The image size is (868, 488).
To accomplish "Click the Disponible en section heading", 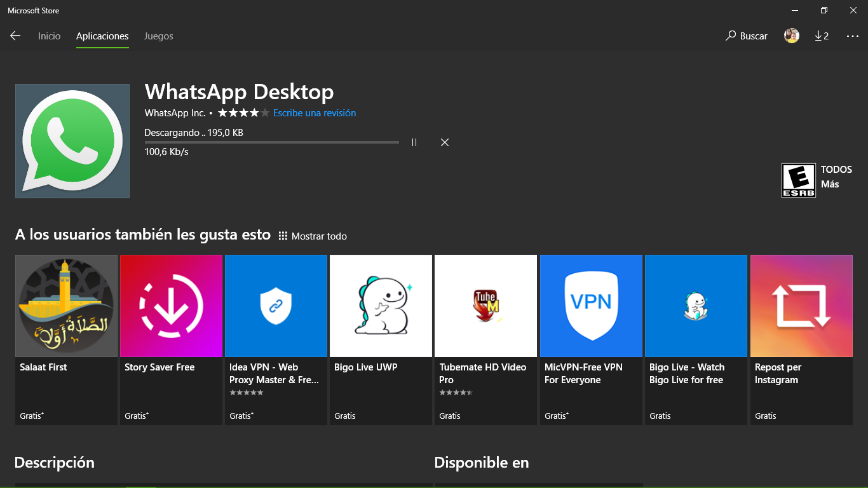I will tap(482, 463).
